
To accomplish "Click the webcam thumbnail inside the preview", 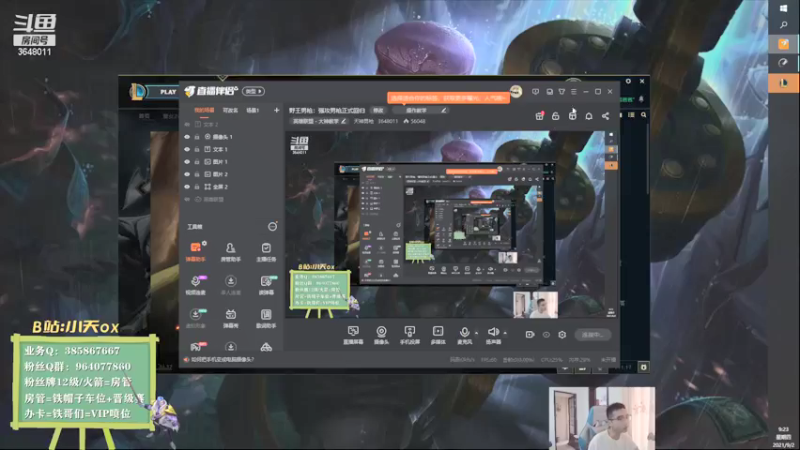I will tap(535, 305).
